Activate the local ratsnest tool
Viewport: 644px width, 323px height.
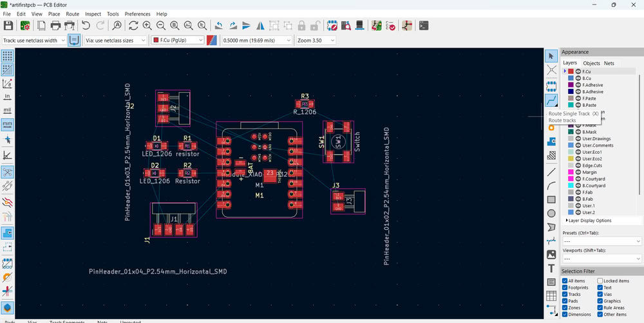[551, 69]
